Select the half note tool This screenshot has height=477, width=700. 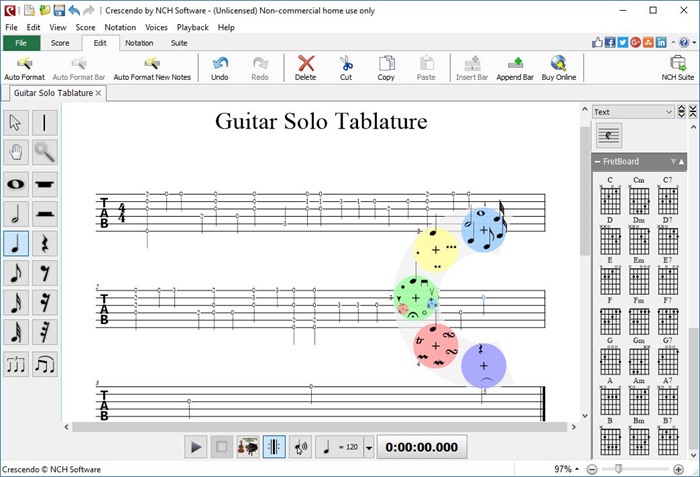pyautogui.click(x=16, y=214)
